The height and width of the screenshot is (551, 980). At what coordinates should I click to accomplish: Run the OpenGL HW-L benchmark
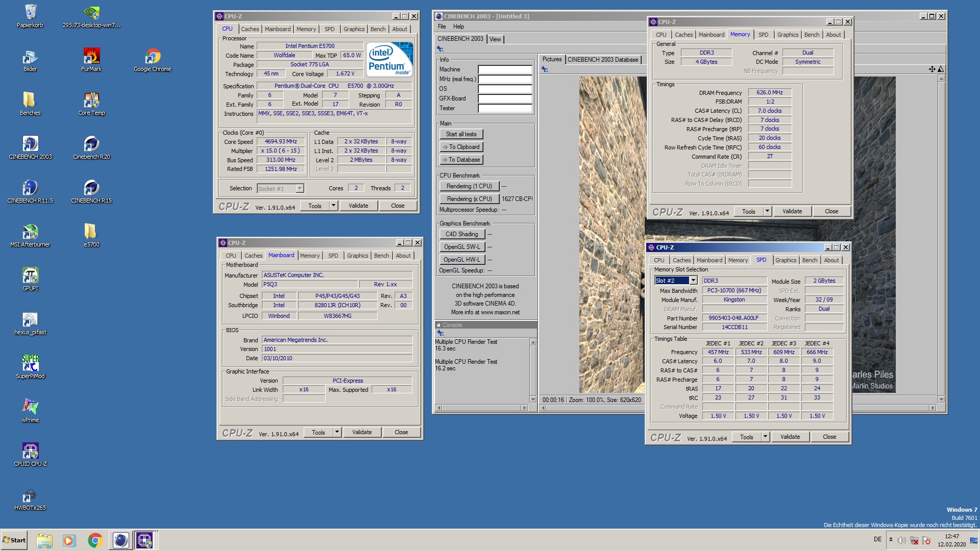pyautogui.click(x=461, y=260)
